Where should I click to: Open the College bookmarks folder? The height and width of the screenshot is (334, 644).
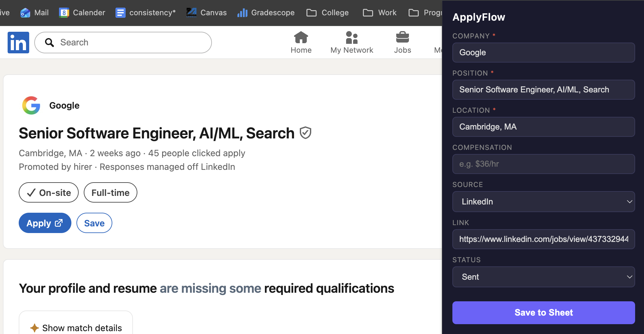328,13
